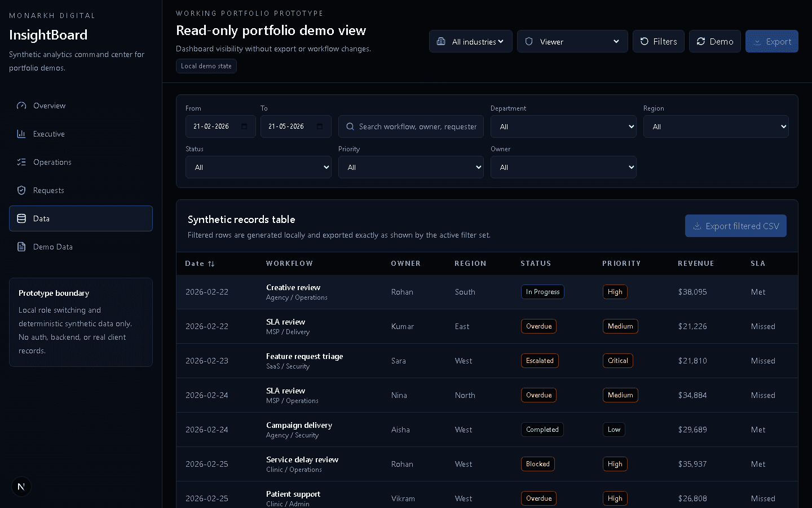Click the Filters button

click(659, 41)
